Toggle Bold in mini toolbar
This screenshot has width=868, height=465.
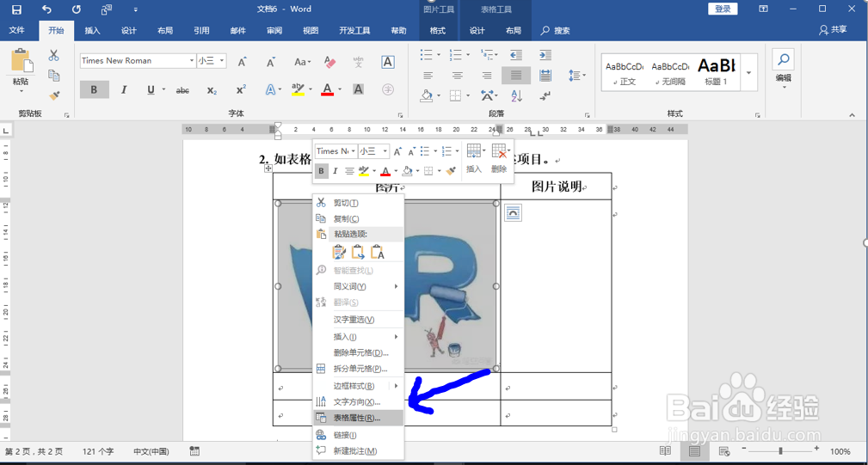click(x=321, y=171)
